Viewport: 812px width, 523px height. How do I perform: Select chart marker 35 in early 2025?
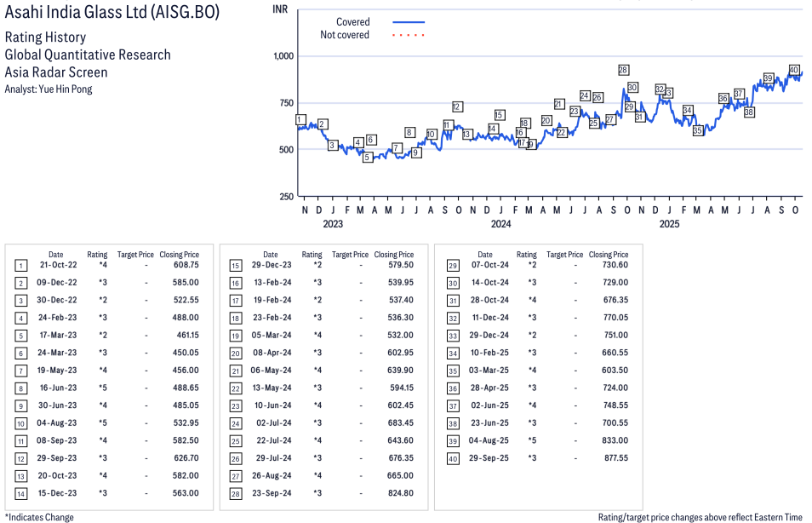tap(698, 131)
